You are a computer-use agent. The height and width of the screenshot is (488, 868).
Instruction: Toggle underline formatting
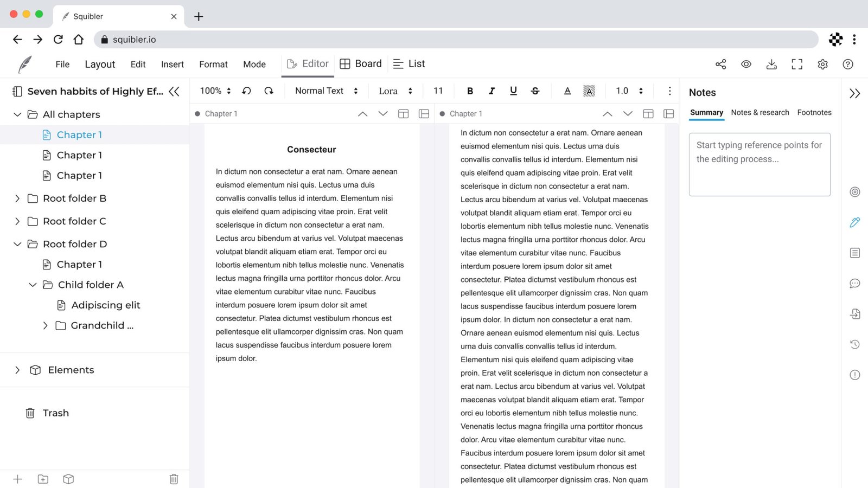pos(513,91)
